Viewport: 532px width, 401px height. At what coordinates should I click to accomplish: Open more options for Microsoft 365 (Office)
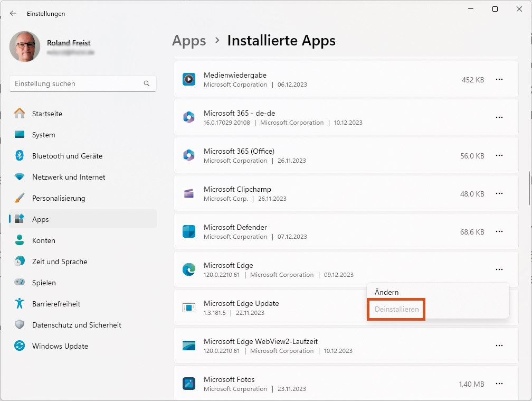pyautogui.click(x=499, y=155)
